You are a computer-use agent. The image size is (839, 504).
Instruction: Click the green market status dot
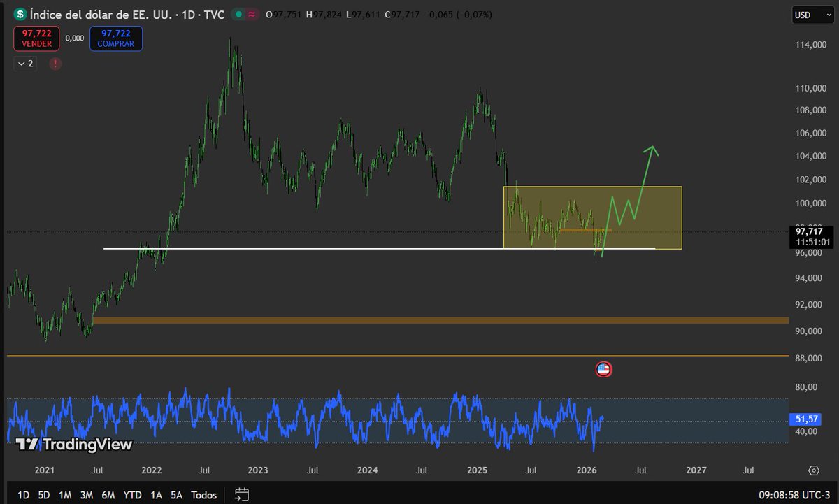238,14
